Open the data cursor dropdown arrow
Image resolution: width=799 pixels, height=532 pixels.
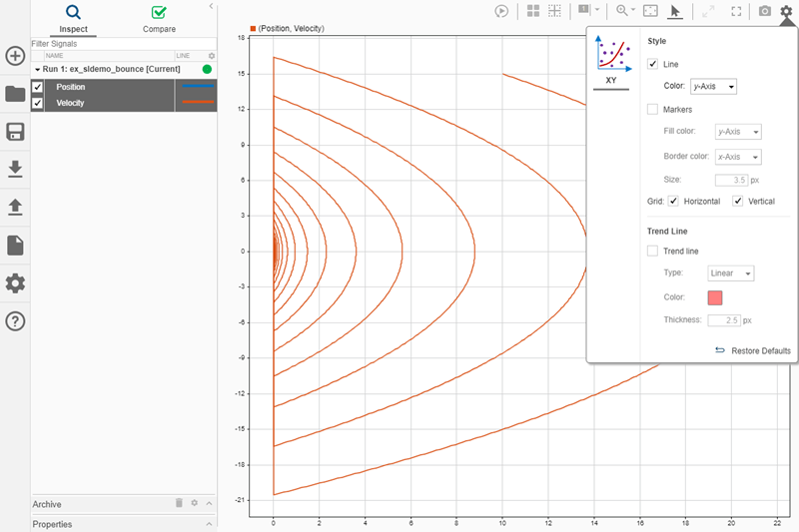pyautogui.click(x=597, y=10)
